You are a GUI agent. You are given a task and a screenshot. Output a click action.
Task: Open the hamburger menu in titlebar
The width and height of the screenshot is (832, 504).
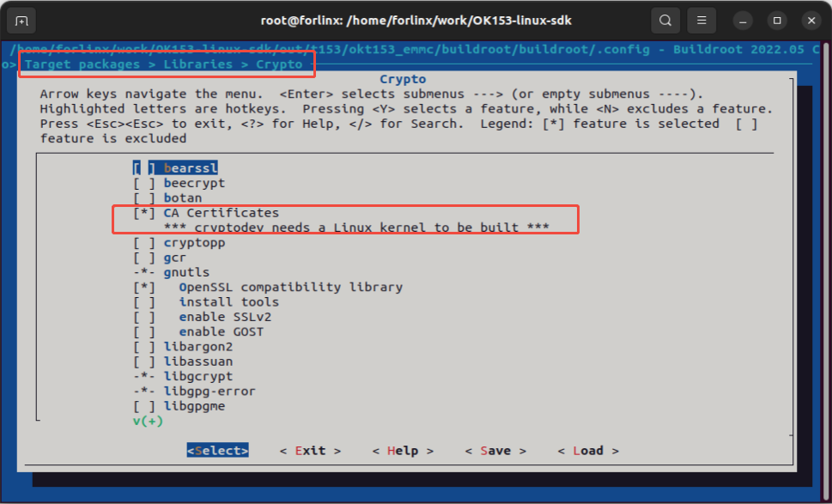701,20
